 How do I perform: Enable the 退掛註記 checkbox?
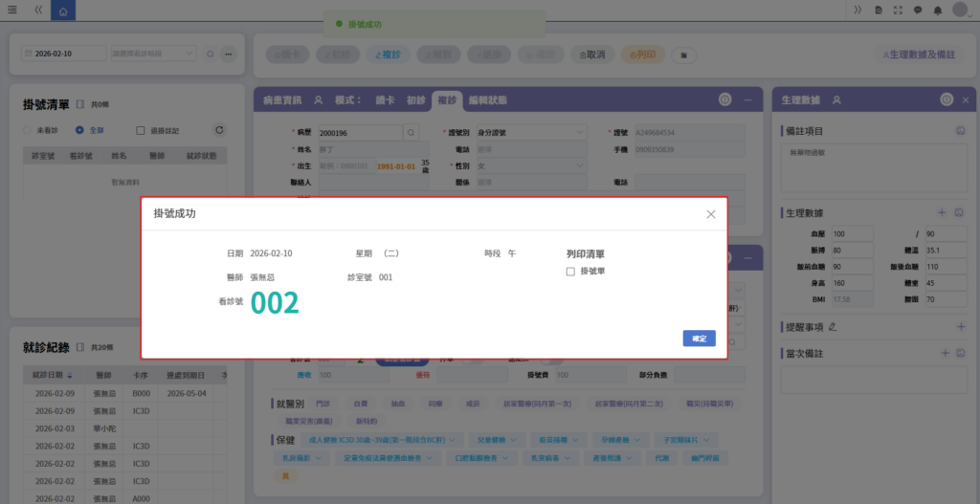141,130
